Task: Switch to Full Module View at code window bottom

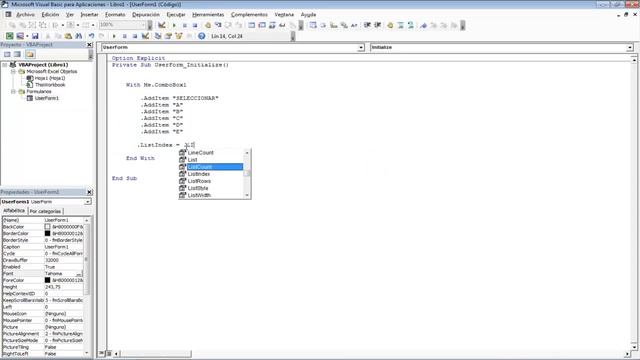Action: pos(109,353)
